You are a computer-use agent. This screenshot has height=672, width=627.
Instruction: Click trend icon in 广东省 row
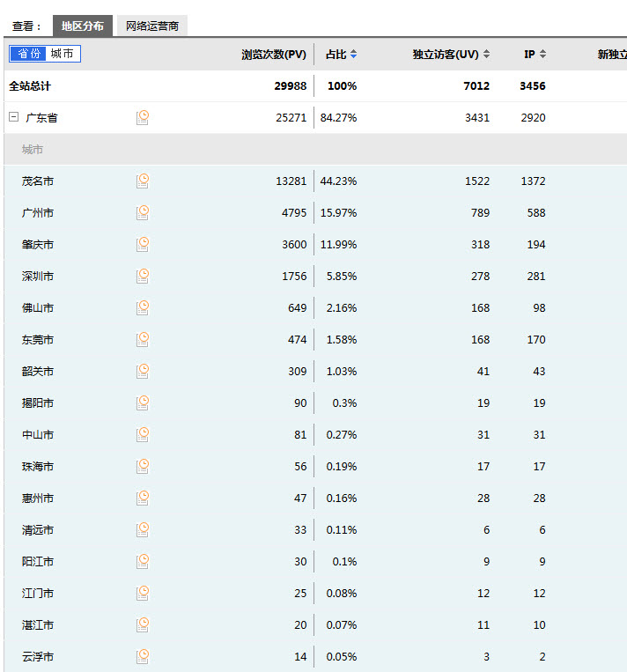[x=143, y=117]
